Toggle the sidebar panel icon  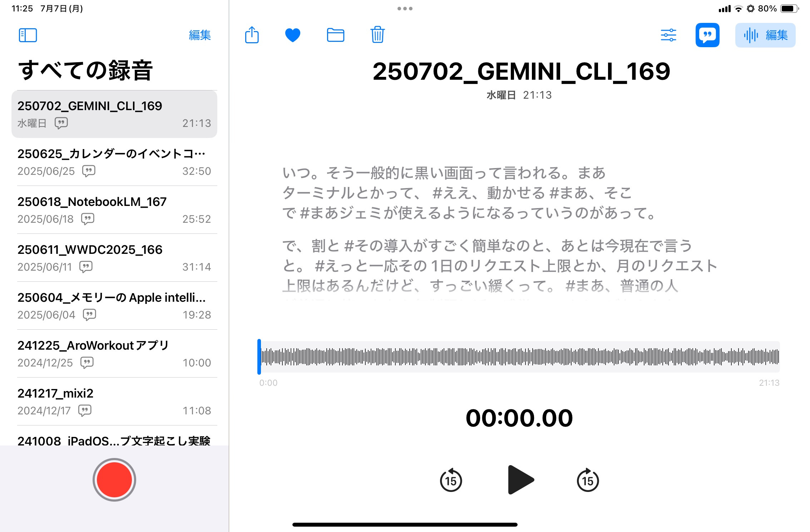[x=28, y=35]
